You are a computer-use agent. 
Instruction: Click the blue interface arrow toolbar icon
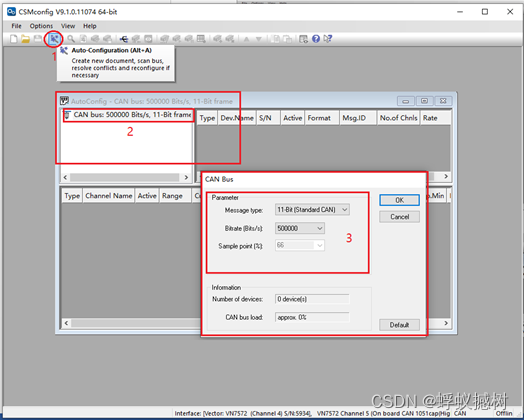click(x=124, y=39)
